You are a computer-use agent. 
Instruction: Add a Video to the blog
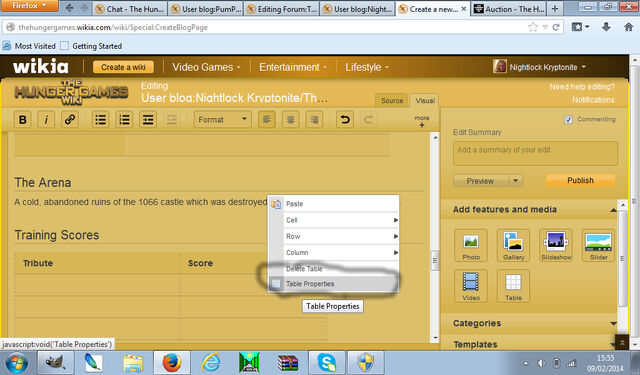click(471, 286)
